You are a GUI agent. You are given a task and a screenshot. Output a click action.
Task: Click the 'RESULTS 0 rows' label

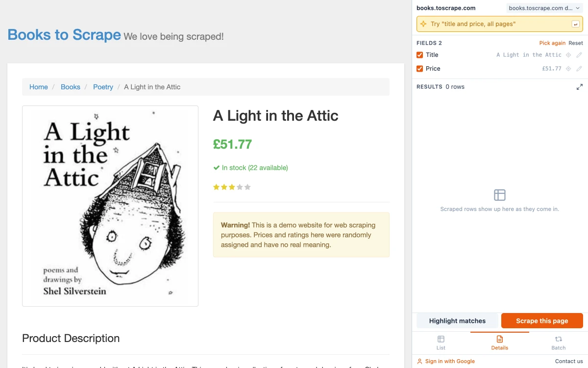click(441, 87)
